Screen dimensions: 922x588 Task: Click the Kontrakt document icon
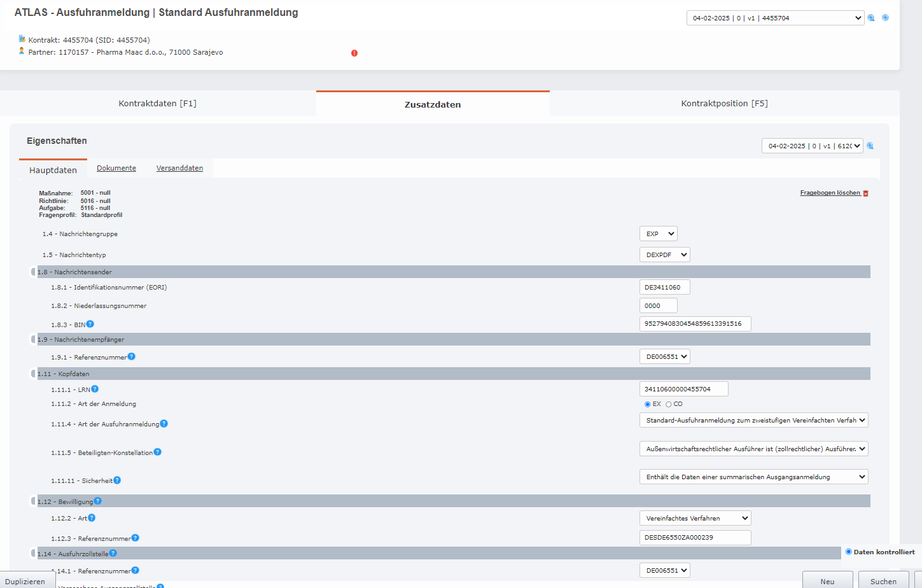click(21, 39)
